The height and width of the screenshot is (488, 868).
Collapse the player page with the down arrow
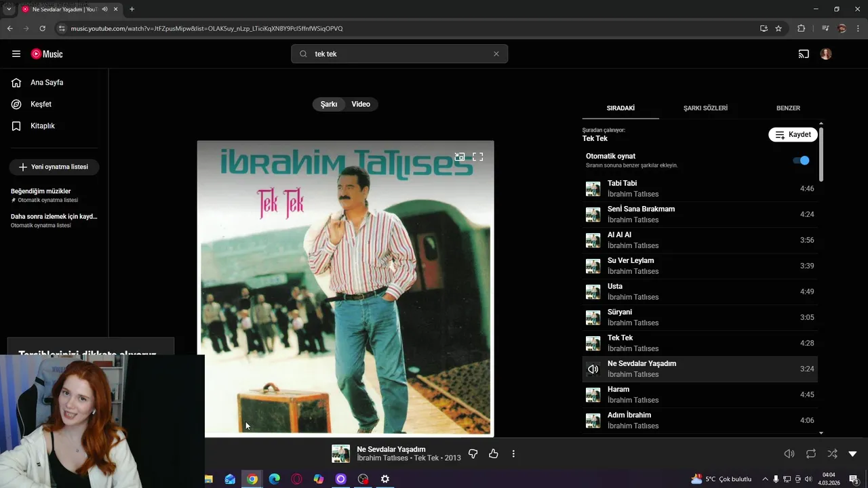[853, 453]
